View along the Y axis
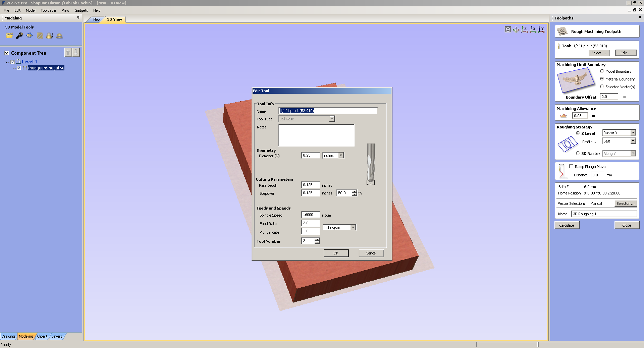The width and height of the screenshot is (644, 348). [x=541, y=30]
